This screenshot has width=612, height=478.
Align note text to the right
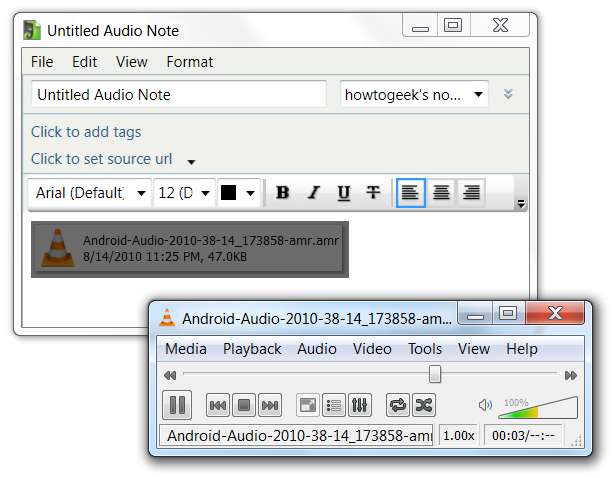click(471, 192)
